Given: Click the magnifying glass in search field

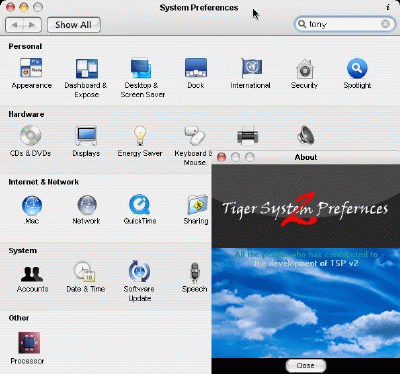Looking at the screenshot, I should 302,24.
